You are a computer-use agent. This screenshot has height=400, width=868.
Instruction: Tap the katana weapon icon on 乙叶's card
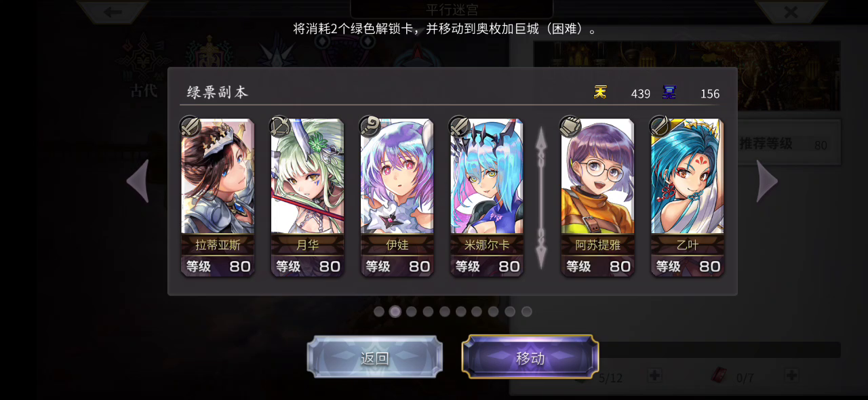coord(660,126)
